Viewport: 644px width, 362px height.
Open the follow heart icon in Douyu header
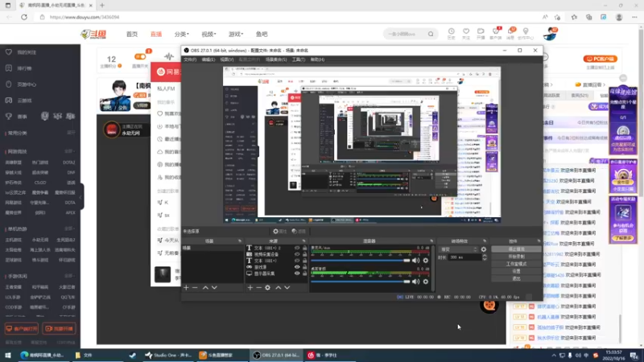[466, 31]
